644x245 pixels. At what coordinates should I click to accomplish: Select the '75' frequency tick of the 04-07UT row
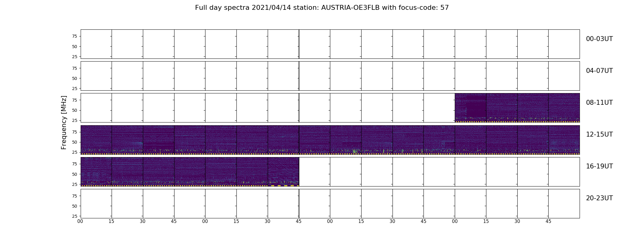tap(74, 68)
